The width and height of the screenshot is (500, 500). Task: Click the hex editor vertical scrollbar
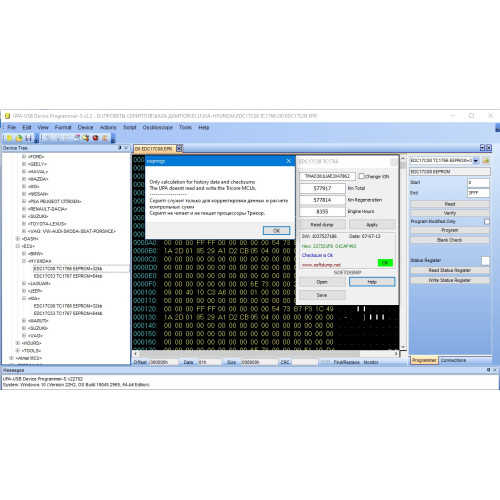click(403, 252)
